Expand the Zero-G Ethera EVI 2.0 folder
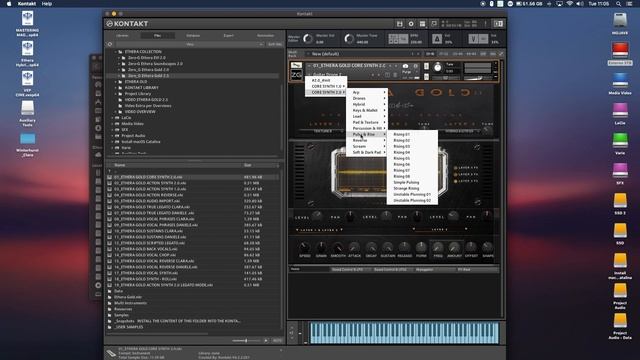Screen dimensions: 640x360 pos(119,58)
